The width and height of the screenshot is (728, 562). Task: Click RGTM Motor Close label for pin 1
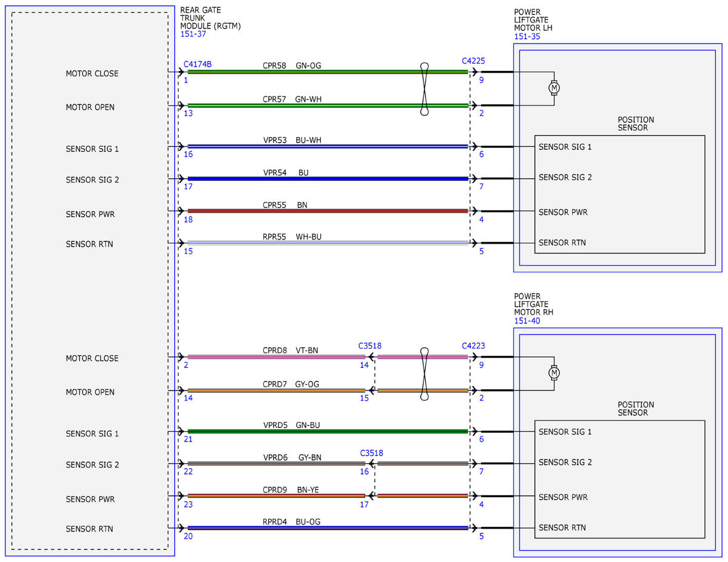click(x=92, y=73)
